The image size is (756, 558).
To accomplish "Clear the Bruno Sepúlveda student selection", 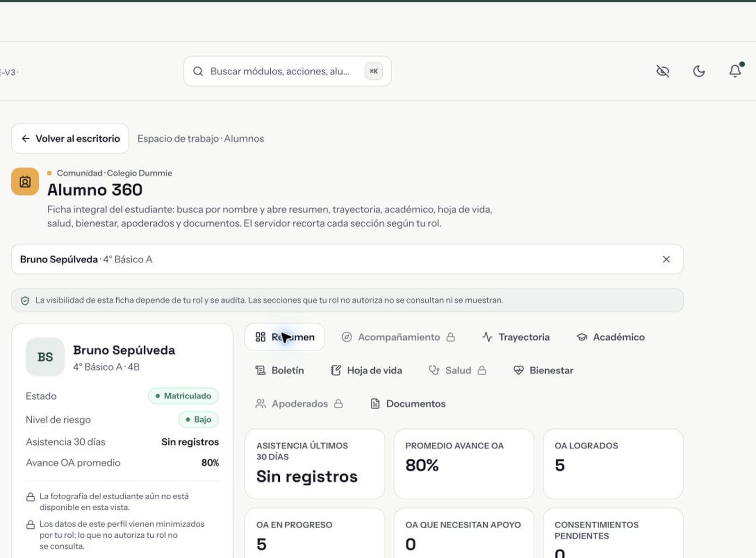I will (666, 259).
